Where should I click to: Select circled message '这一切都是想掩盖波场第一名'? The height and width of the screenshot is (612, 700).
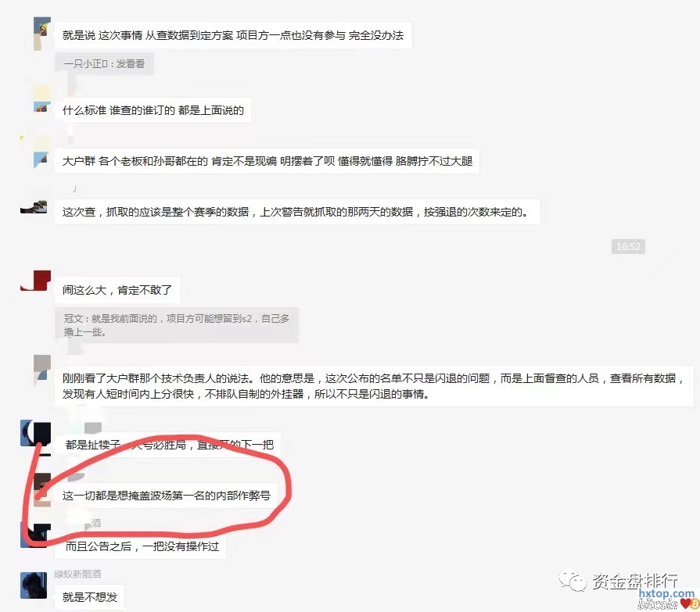point(166,496)
